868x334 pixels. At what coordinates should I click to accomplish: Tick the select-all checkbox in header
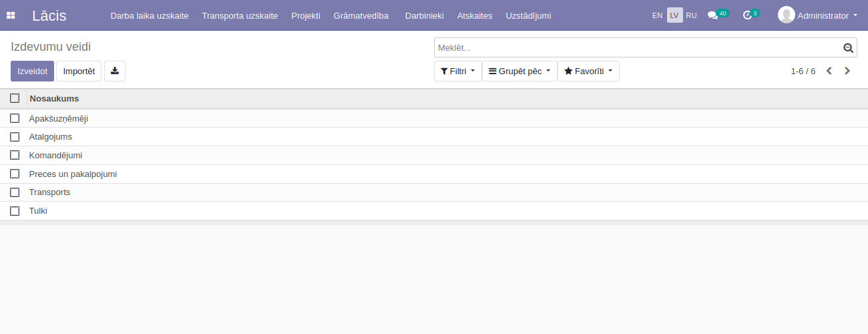point(15,98)
